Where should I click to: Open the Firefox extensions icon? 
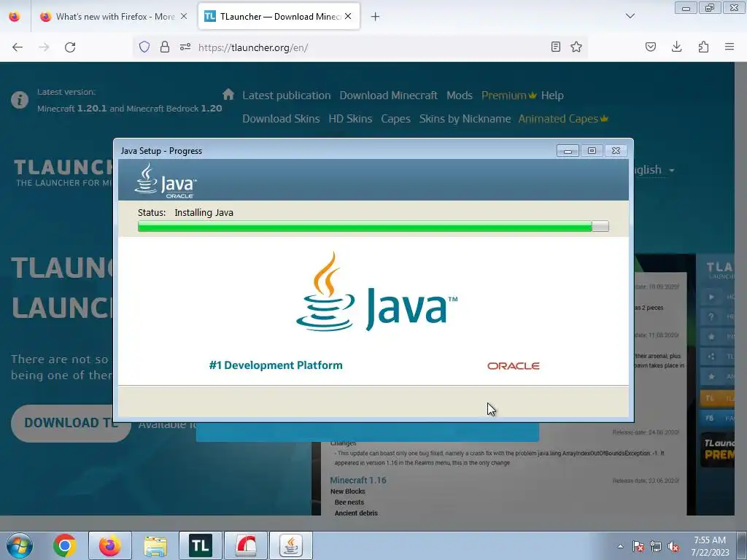703,47
